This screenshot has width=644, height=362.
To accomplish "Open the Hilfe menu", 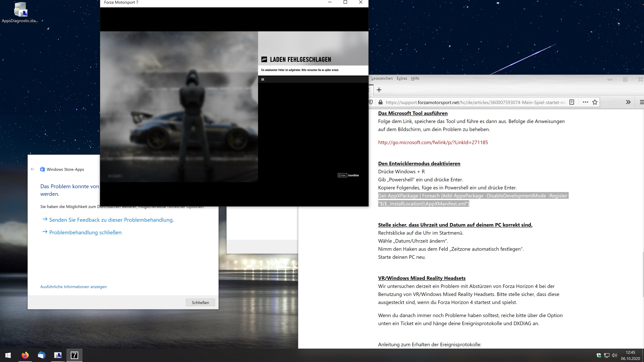I will click(415, 78).
